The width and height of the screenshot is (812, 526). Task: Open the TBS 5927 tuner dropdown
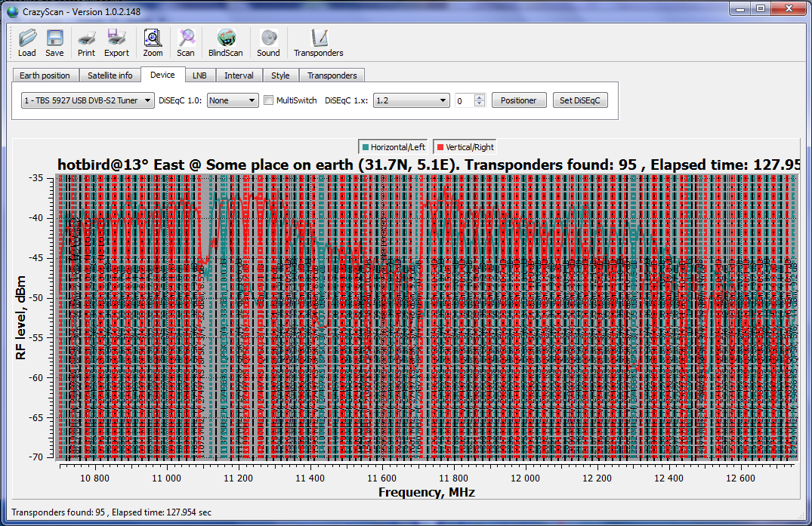point(88,100)
